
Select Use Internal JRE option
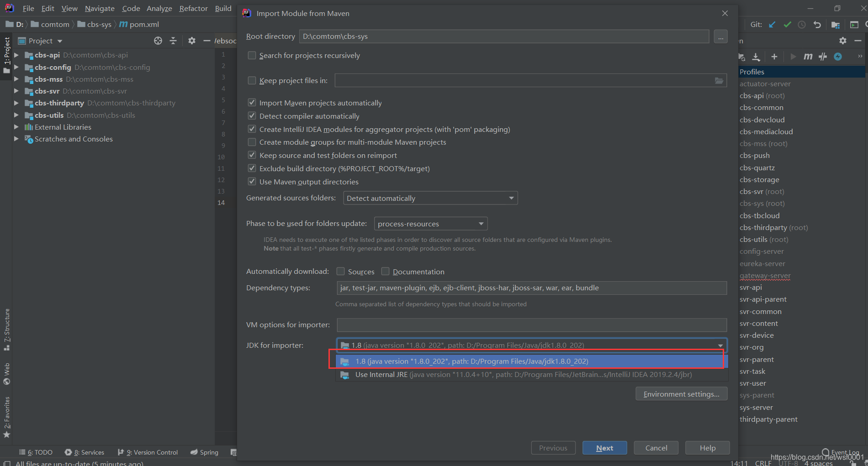(x=531, y=375)
